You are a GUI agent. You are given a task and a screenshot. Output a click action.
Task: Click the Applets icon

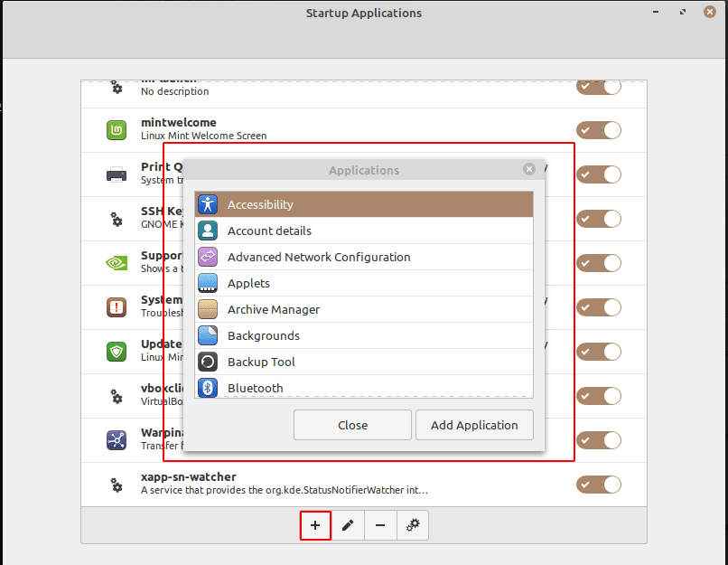(208, 283)
